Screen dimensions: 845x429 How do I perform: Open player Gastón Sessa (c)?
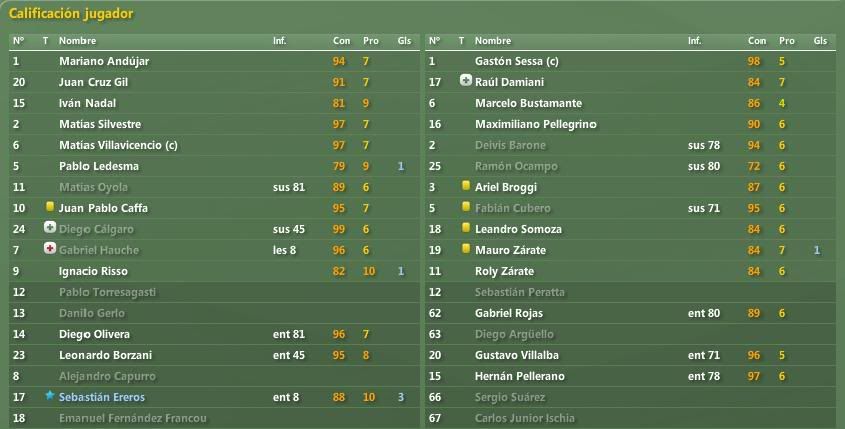pyautogui.click(x=517, y=61)
